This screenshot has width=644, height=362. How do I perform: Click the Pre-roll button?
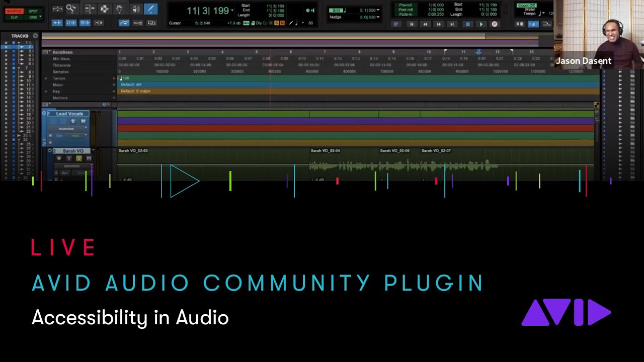pyautogui.click(x=405, y=5)
